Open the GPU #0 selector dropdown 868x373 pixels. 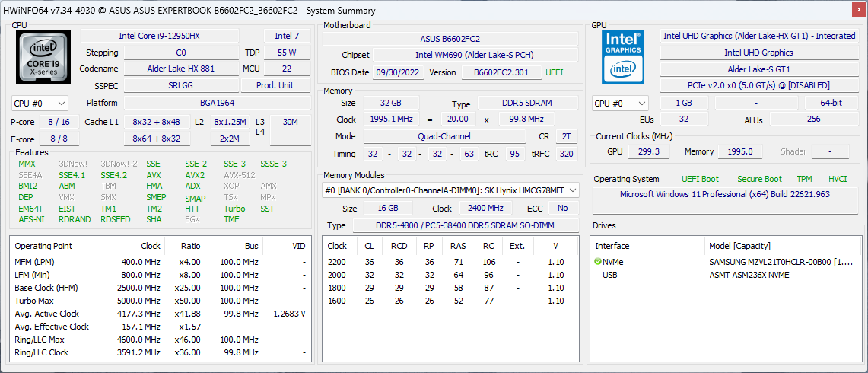tap(621, 103)
